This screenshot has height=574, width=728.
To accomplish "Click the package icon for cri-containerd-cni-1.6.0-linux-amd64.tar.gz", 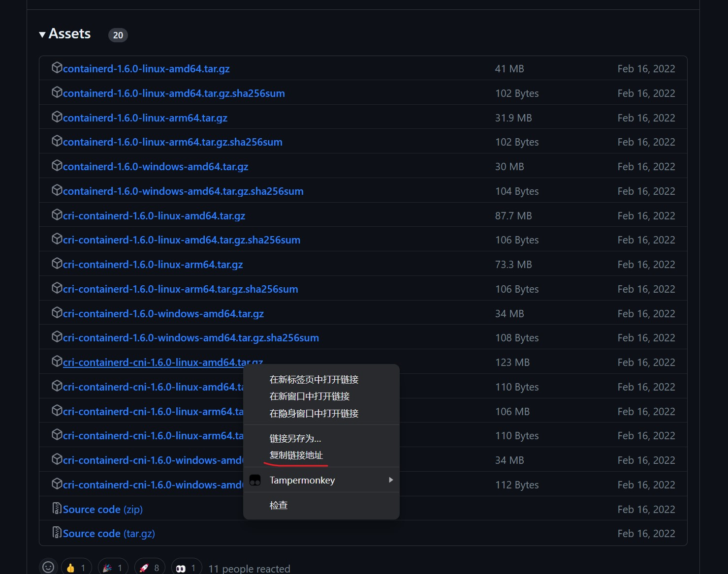I will [57, 362].
